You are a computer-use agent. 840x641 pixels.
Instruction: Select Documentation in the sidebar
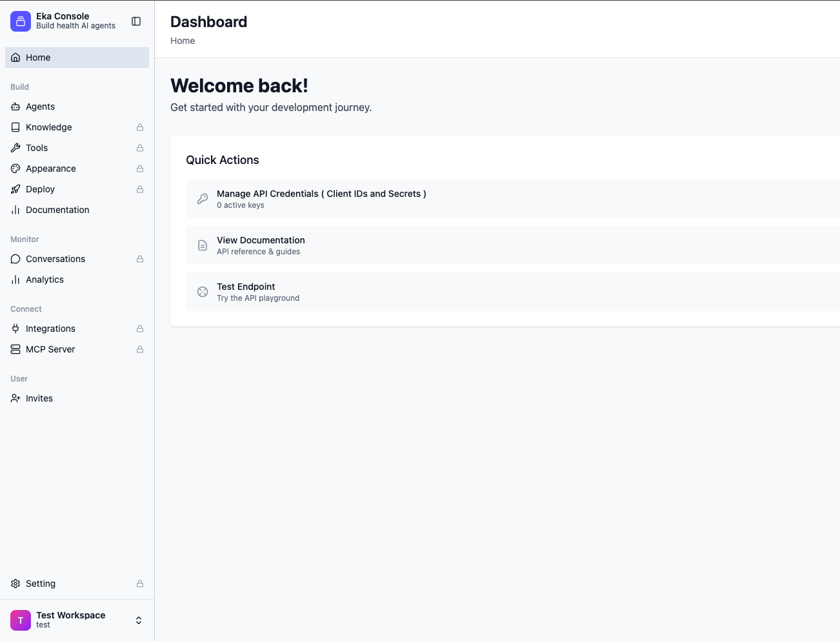[77, 210]
